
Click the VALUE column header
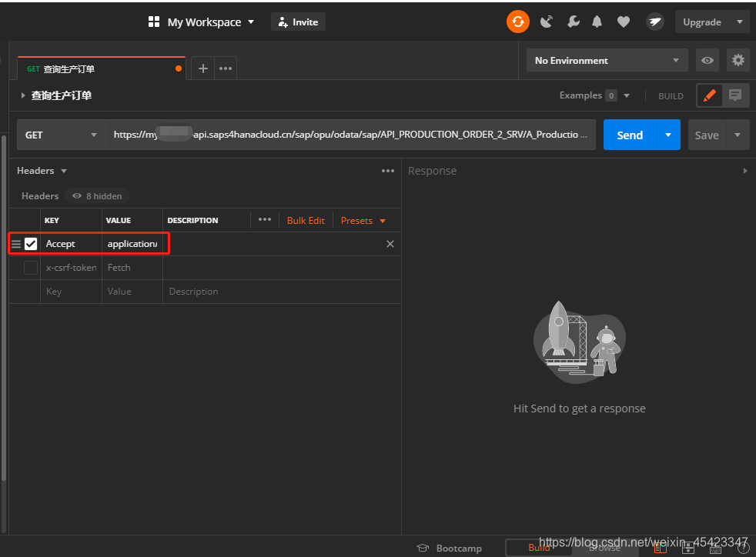tap(118, 220)
